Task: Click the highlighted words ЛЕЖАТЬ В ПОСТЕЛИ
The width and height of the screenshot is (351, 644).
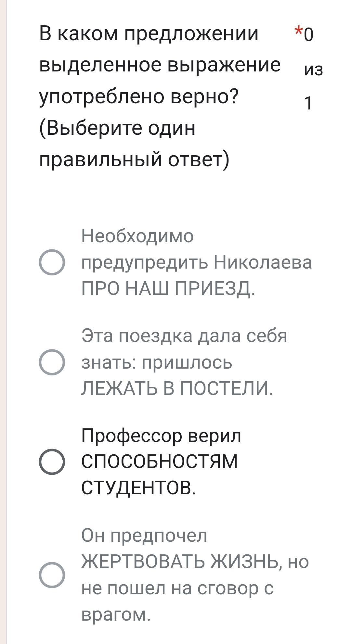Action: click(177, 388)
